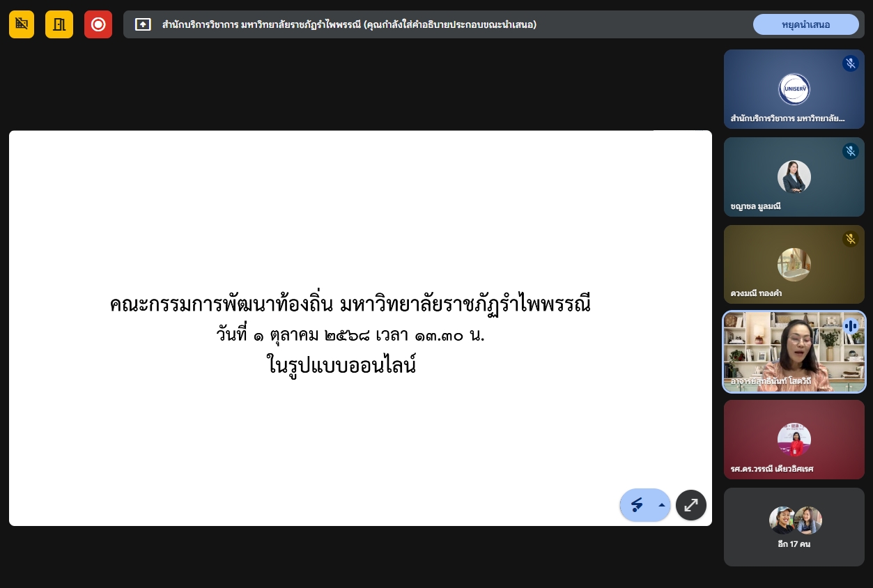
Task: Click muted mic icon on ชญาชล มูลมณี tile
Action: tap(850, 151)
